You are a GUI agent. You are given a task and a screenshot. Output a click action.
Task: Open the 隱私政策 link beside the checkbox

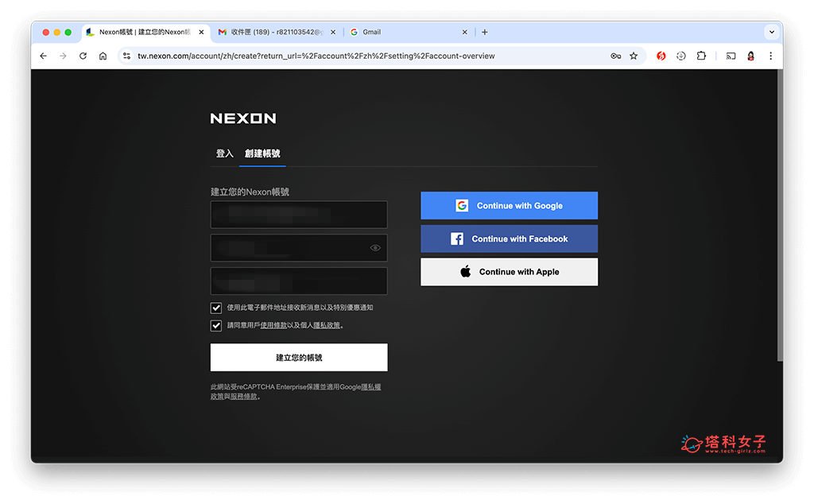point(327,325)
